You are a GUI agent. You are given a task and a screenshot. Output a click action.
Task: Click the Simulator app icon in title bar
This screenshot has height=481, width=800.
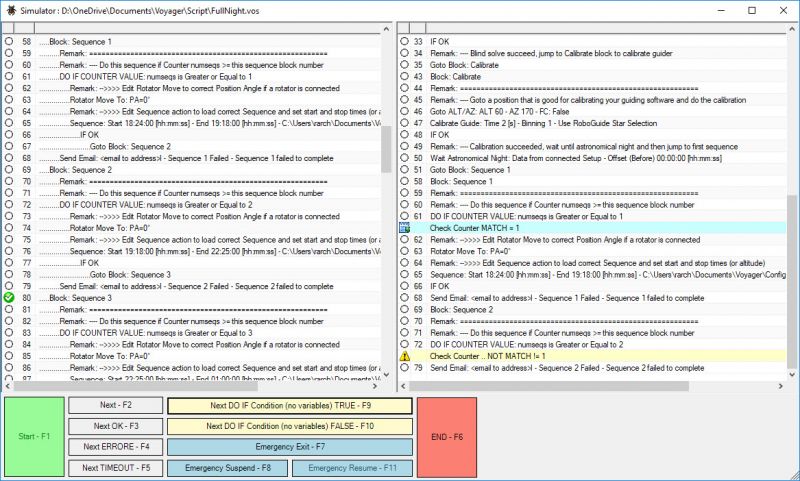click(x=10, y=9)
